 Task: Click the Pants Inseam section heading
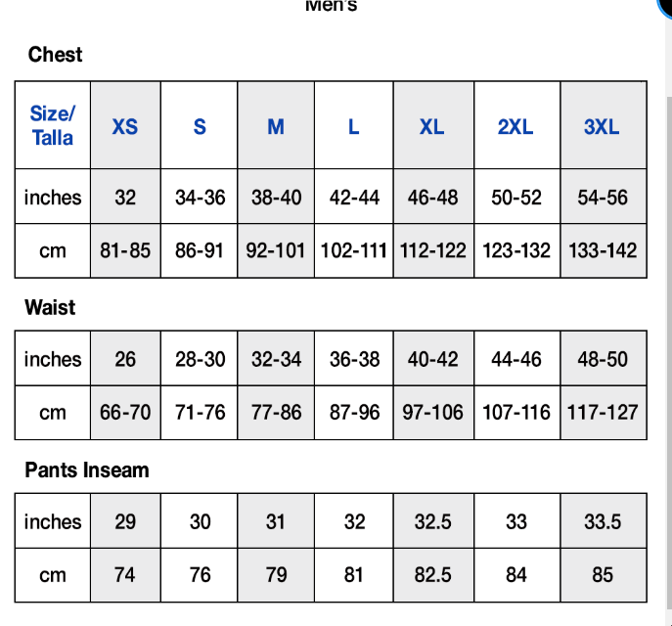[87, 469]
